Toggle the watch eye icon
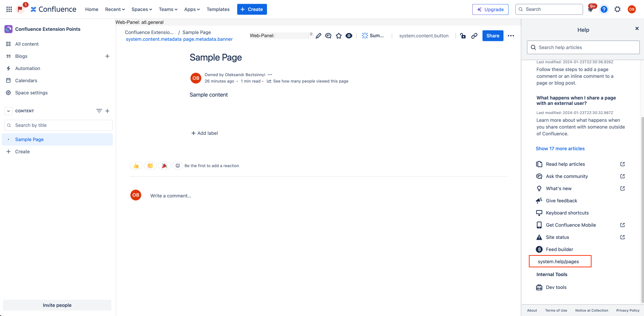The image size is (644, 316). tap(349, 36)
